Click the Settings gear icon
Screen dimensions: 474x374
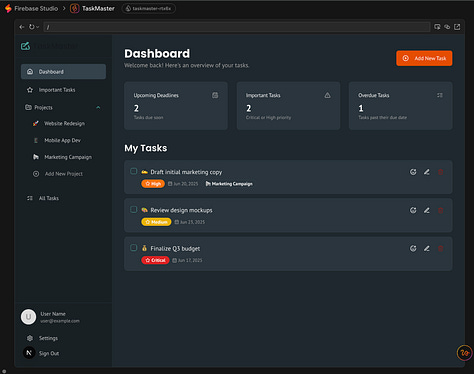tap(30, 338)
